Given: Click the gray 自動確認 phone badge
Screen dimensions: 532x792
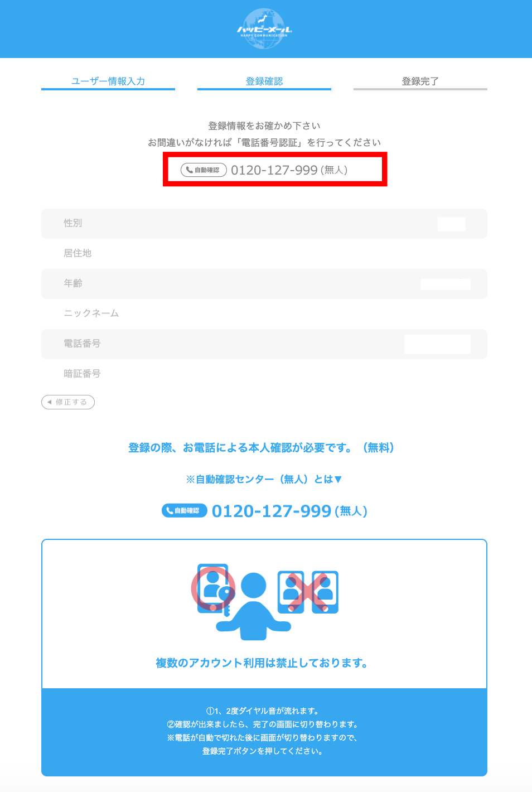Looking at the screenshot, I should (x=204, y=170).
